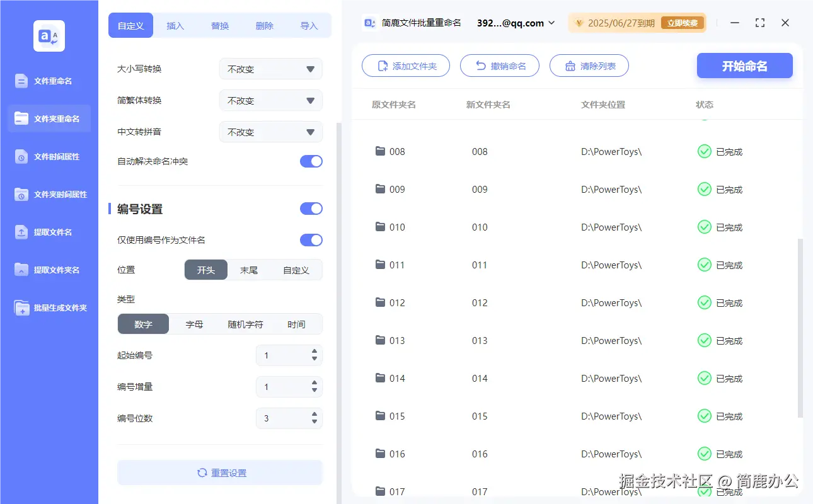This screenshot has width=813, height=504.
Task: Switch to the 插入 tab
Action: click(x=175, y=26)
